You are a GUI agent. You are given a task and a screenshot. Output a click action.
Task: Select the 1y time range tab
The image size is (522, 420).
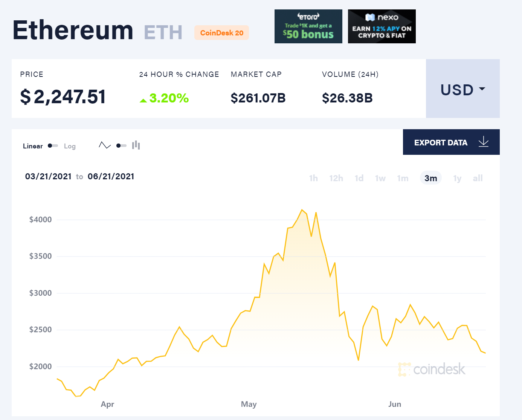tap(457, 178)
